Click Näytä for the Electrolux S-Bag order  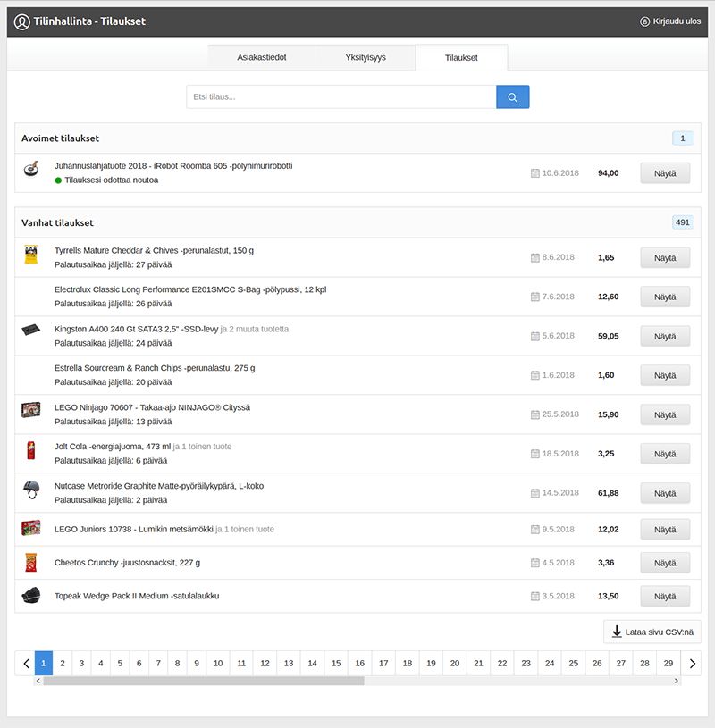point(665,297)
